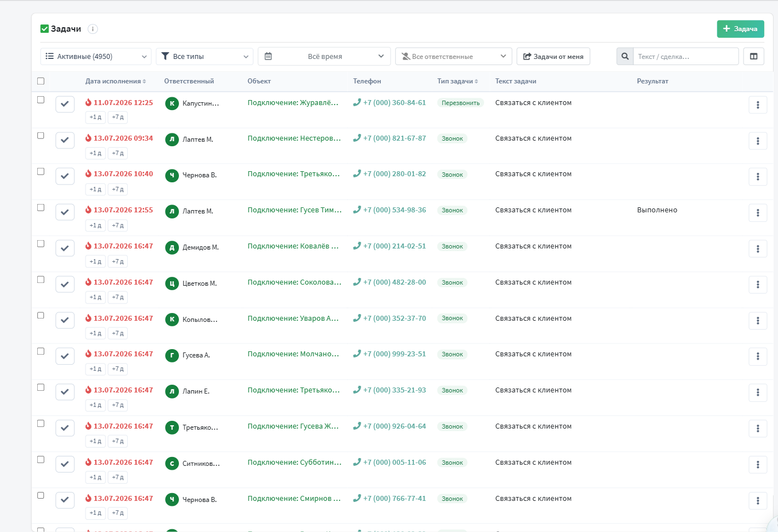Click the Задачи от меня button

[x=553, y=56]
